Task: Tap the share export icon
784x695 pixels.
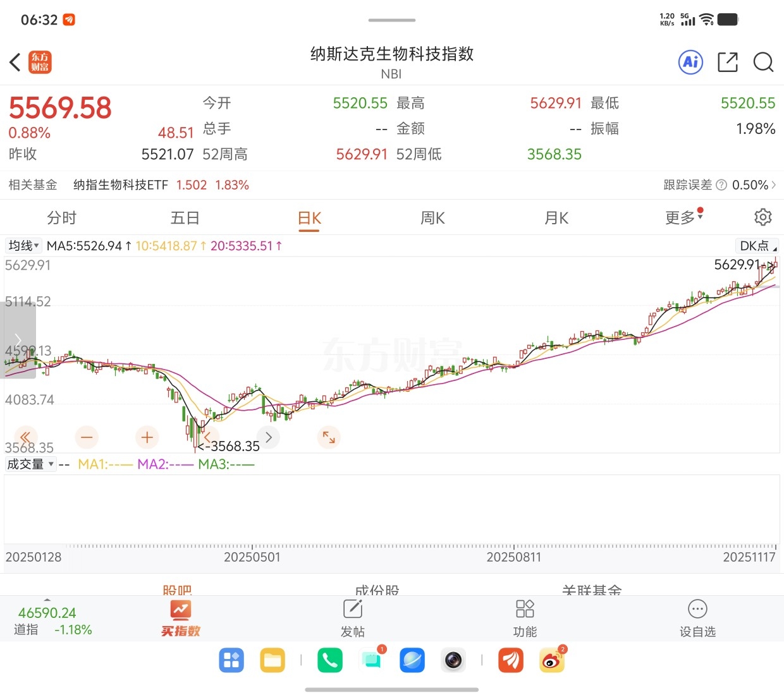Action: tap(728, 62)
